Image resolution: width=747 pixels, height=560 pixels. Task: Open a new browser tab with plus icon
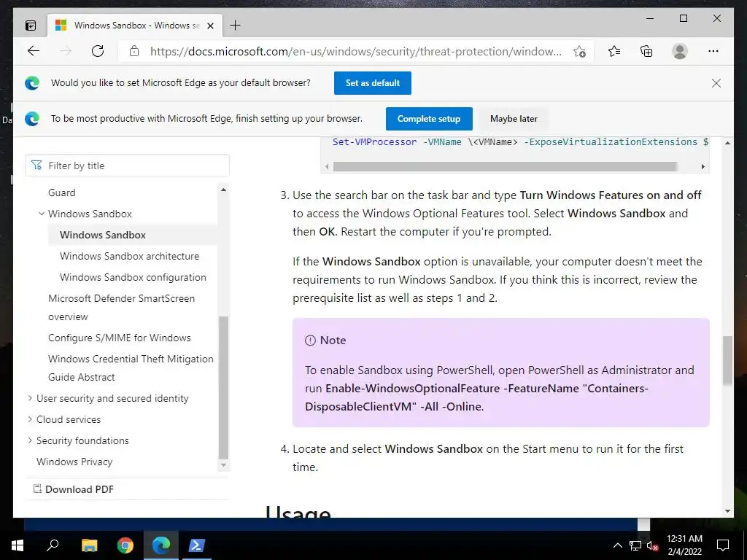coord(236,26)
